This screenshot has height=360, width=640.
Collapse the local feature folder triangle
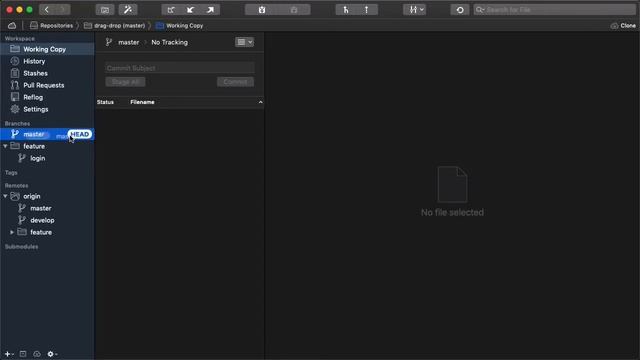pyautogui.click(x=5, y=146)
